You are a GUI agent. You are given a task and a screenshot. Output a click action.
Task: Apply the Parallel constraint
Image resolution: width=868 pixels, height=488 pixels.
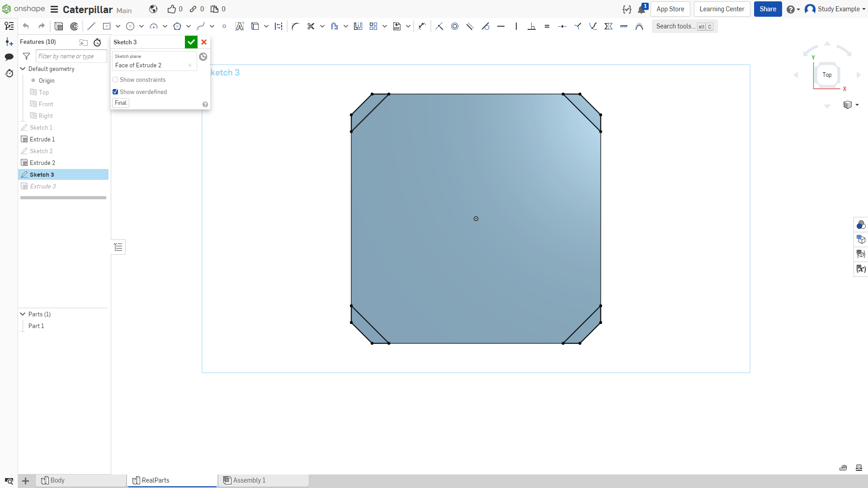pos(470,26)
